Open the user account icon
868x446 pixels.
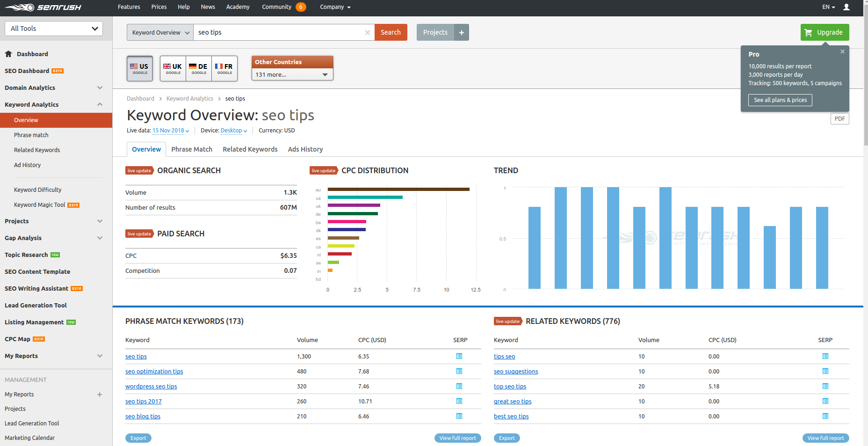tap(846, 7)
